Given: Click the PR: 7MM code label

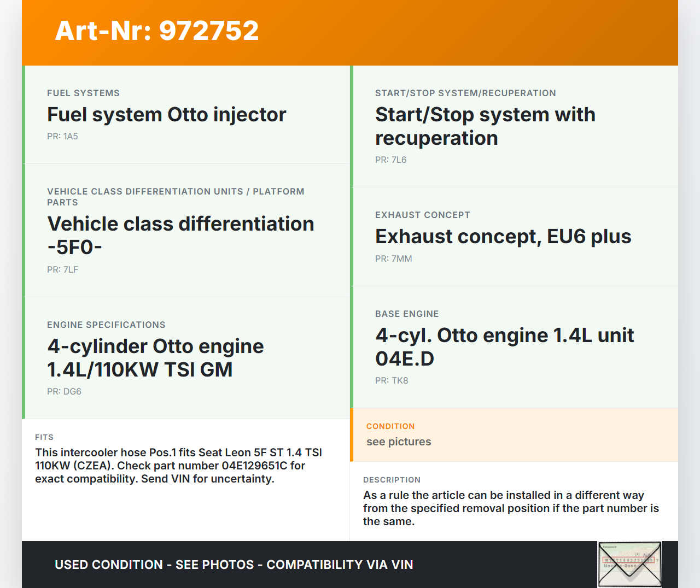Looking at the screenshot, I should (x=393, y=259).
